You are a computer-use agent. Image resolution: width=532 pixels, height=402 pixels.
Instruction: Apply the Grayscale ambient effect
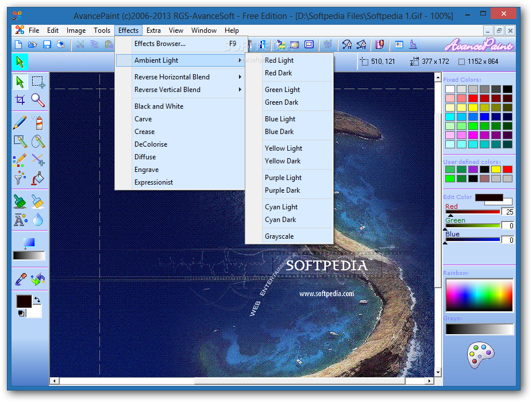[x=290, y=236]
